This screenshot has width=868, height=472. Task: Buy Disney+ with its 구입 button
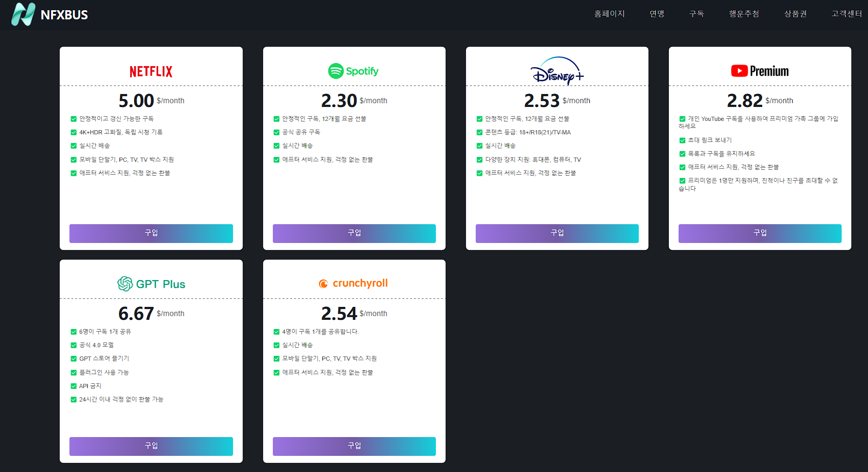point(557,233)
